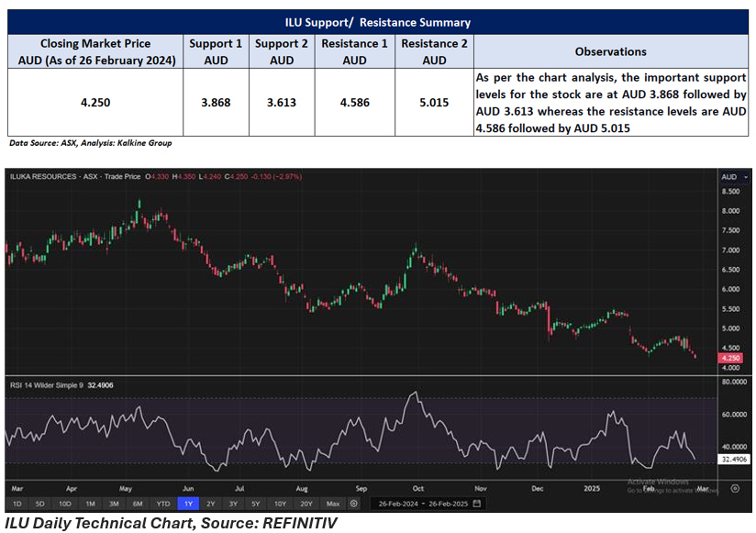Select the 2Y range tab

point(211,504)
